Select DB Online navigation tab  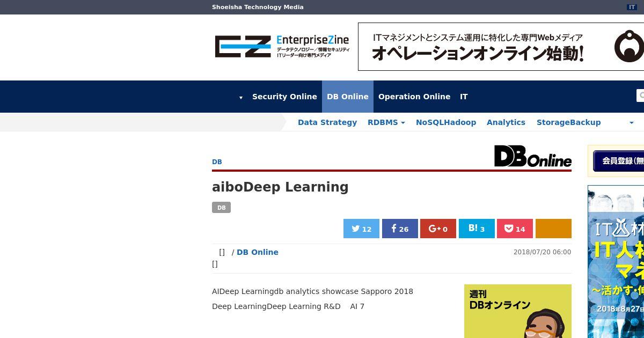click(x=348, y=97)
